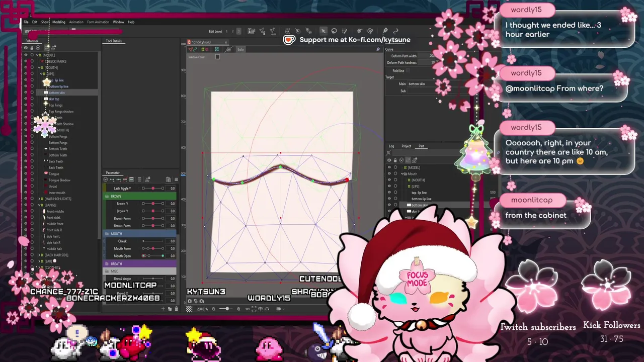
Task: Click the Inactive Color swatch
Action: (217, 56)
